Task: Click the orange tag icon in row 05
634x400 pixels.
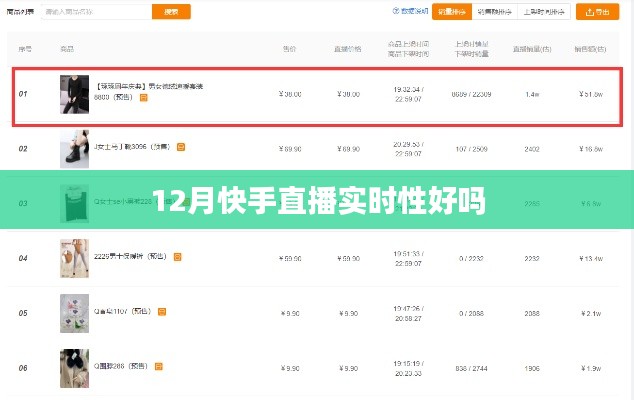Action: pos(162,311)
